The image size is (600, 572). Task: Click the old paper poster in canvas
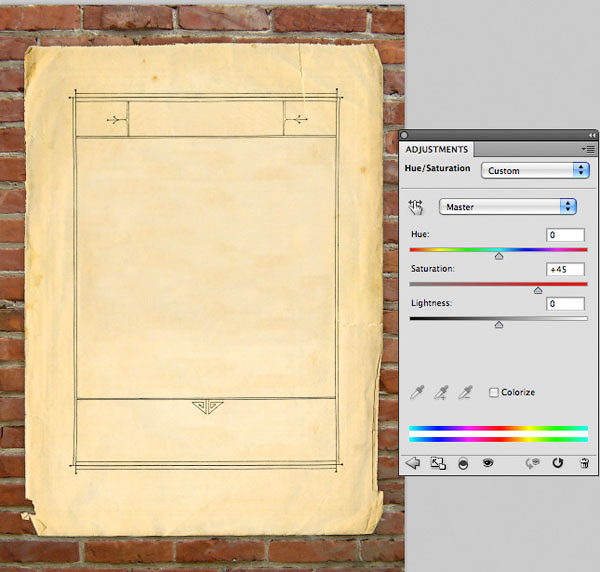click(x=204, y=289)
